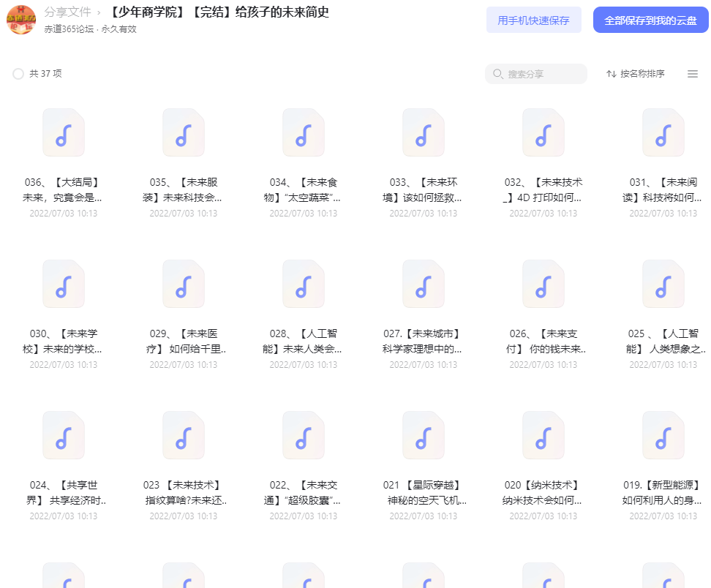
Task: Open audio file icon for 021 【星际穿越】
Action: [423, 435]
